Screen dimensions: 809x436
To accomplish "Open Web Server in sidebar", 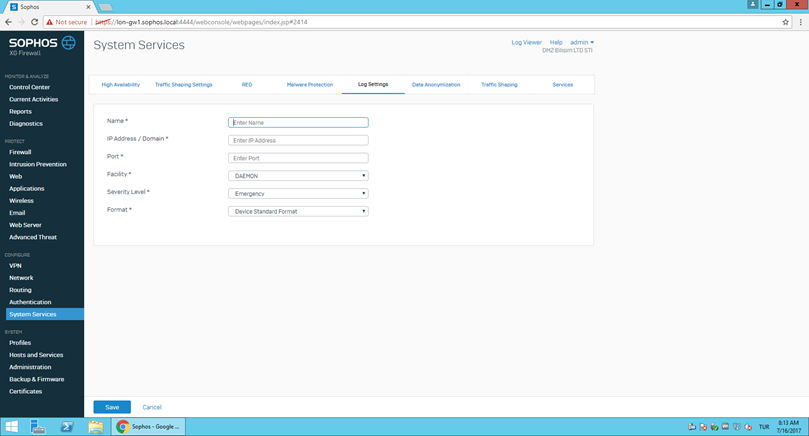I will pos(25,225).
